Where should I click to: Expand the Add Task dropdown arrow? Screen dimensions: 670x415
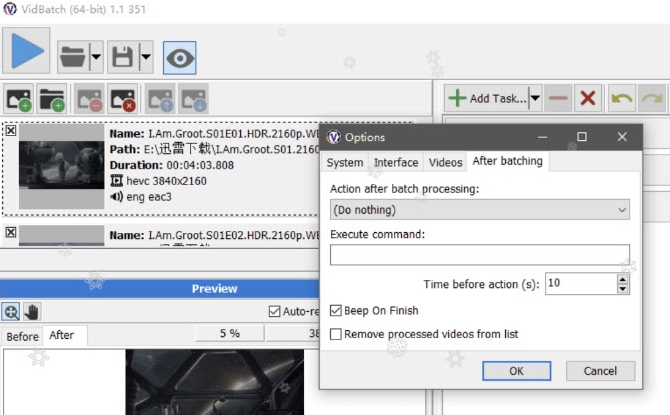pos(535,98)
